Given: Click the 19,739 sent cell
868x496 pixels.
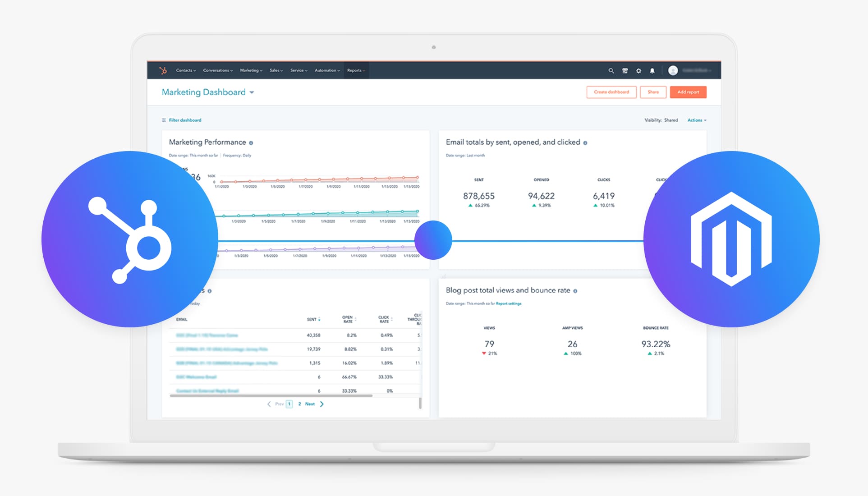Looking at the screenshot, I should coord(313,349).
